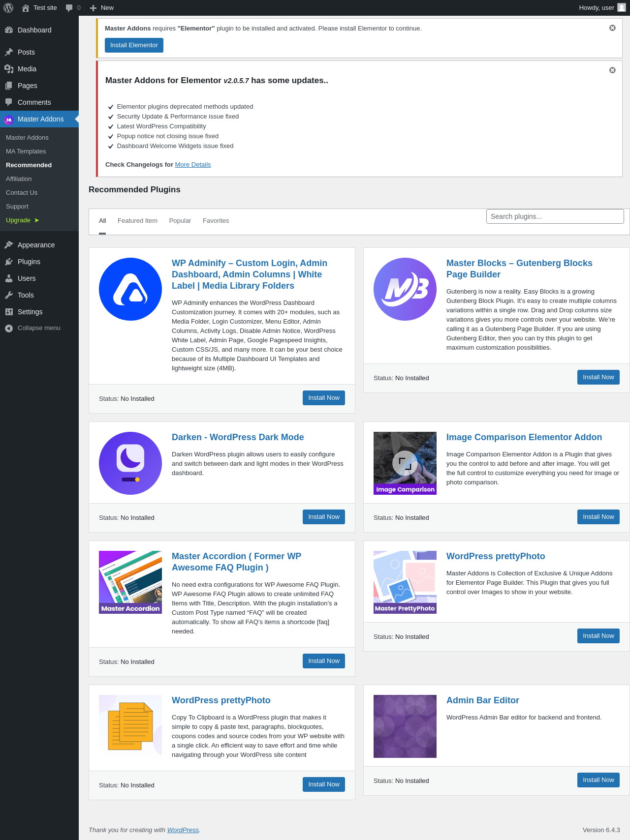Click the Appearance brush icon
Viewport: 630px width, 840px height.
9,245
